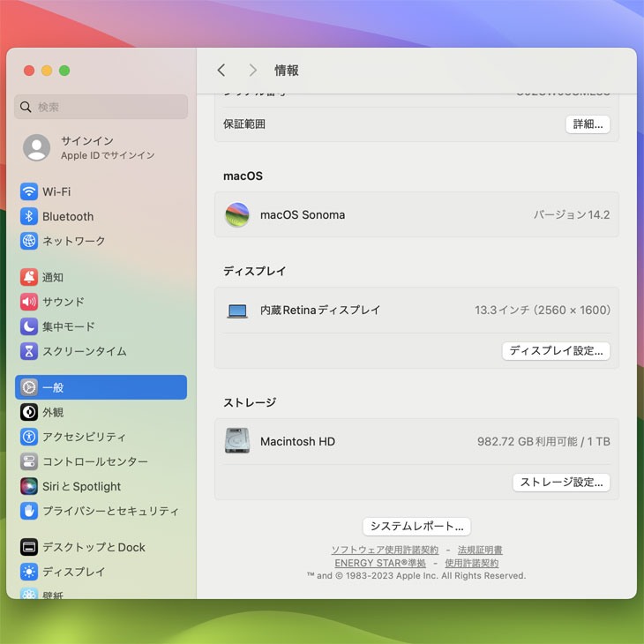Click the ネットワーク globe icon
Image resolution: width=644 pixels, height=644 pixels.
click(29, 241)
